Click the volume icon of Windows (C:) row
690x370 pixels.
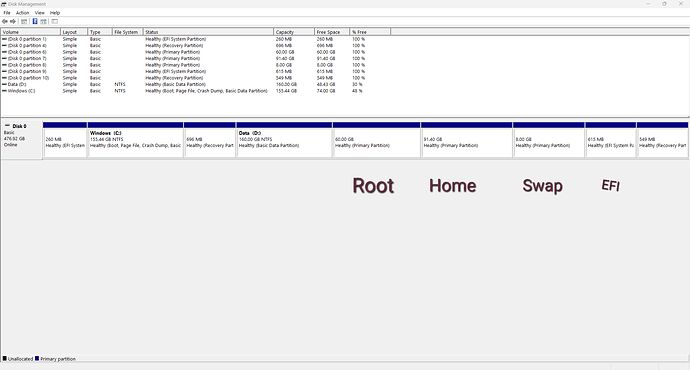(4, 91)
